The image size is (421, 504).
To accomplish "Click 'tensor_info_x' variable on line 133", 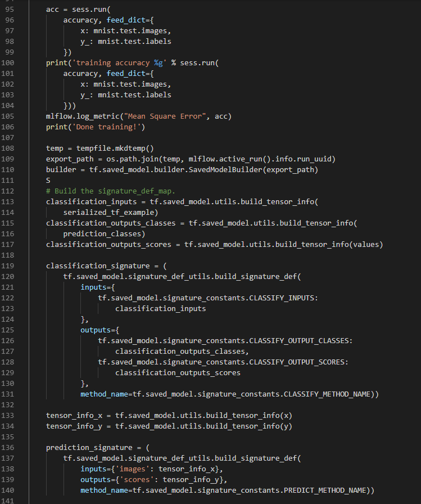I will [x=74, y=415].
